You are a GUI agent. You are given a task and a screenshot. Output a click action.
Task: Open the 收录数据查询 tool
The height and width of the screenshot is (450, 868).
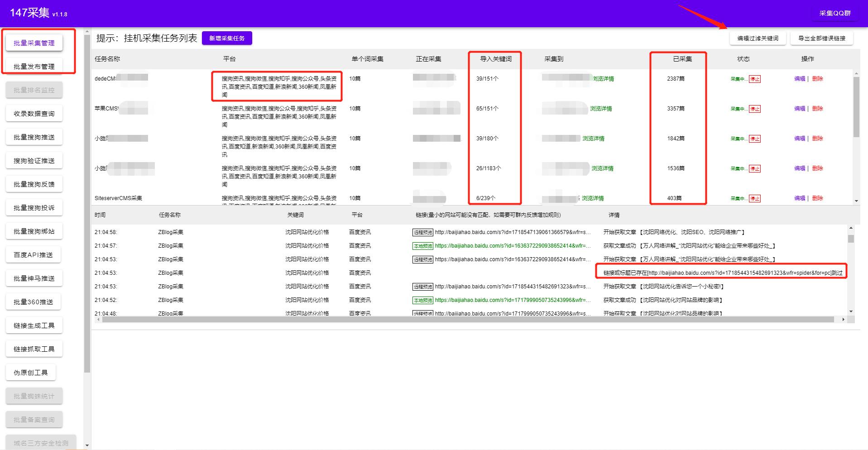[34, 113]
